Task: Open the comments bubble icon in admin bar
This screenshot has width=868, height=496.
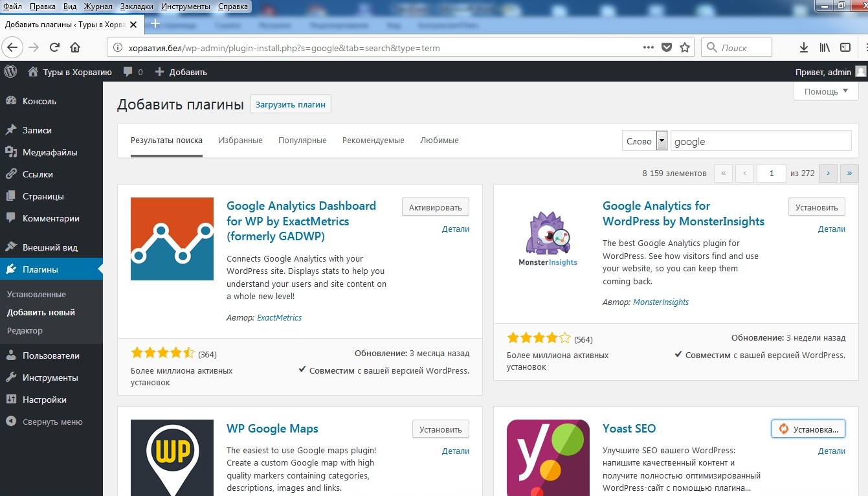Action: [x=128, y=72]
